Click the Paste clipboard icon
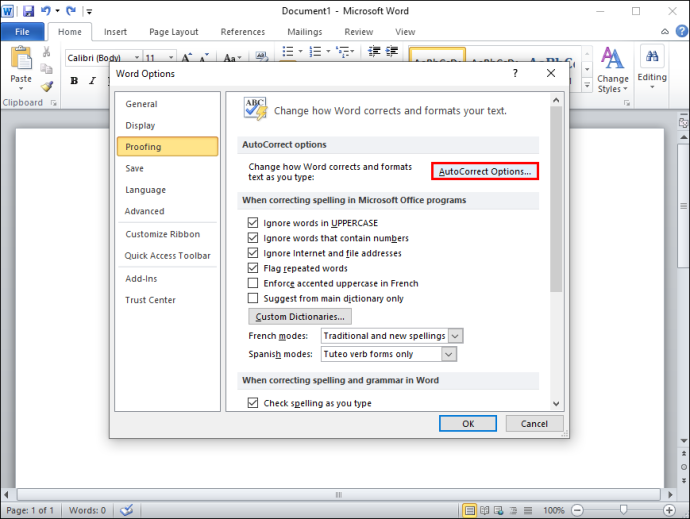This screenshot has width=690, height=519. click(x=21, y=58)
